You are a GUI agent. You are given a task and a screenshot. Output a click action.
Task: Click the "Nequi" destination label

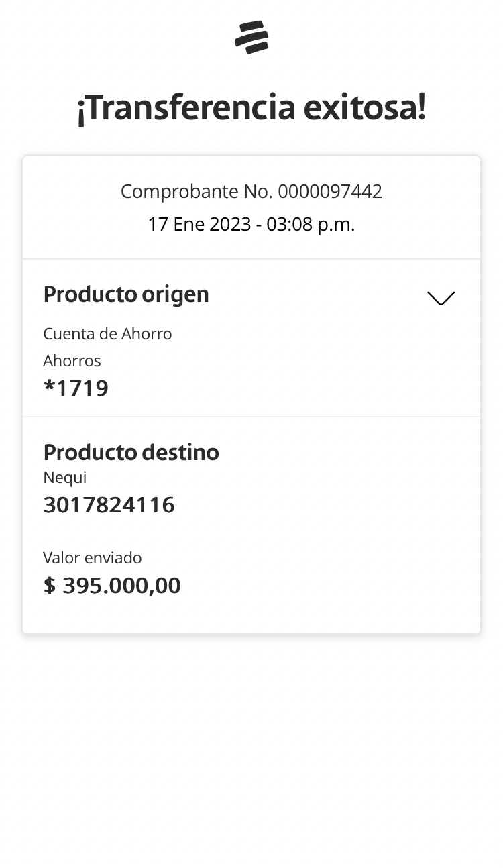pyautogui.click(x=65, y=478)
